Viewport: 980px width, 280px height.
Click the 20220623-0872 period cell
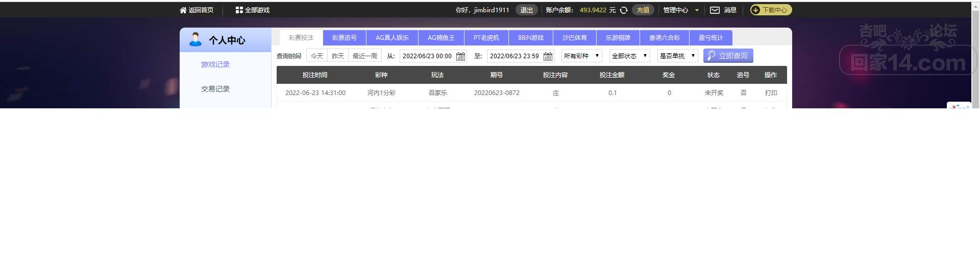tap(497, 93)
